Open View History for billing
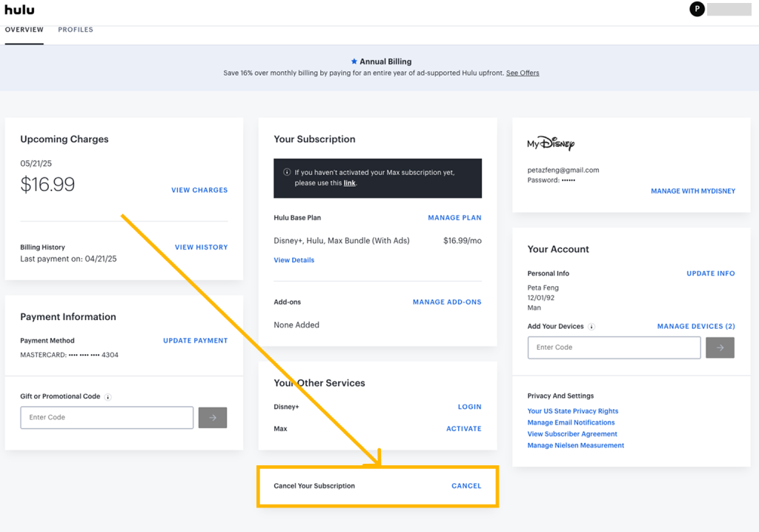 coord(202,247)
